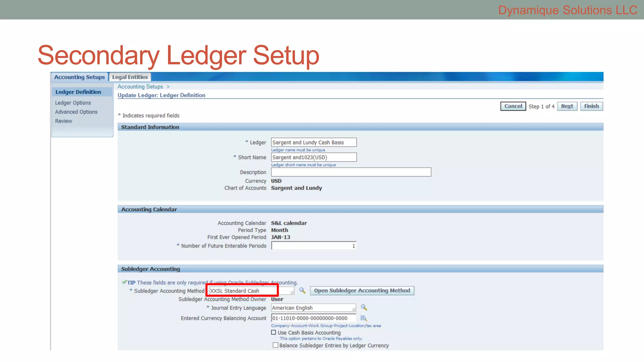Enable Use Cash Basis Accounting checkbox
This screenshot has width=644, height=362.
click(x=274, y=332)
